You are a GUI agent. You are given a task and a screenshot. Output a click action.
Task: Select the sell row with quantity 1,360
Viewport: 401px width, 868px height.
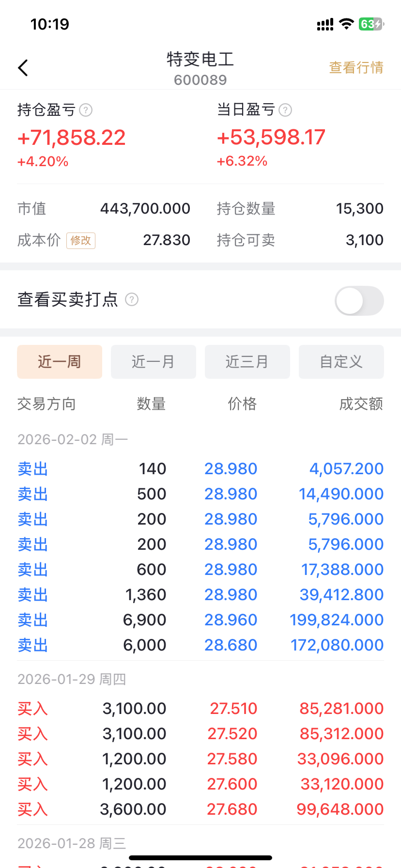coord(200,595)
